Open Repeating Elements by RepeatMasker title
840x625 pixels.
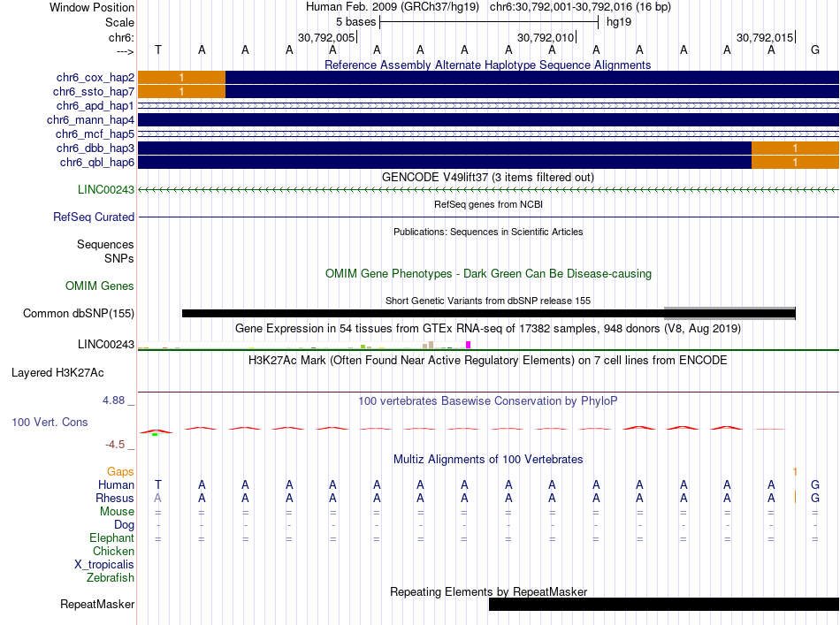pyautogui.click(x=489, y=591)
